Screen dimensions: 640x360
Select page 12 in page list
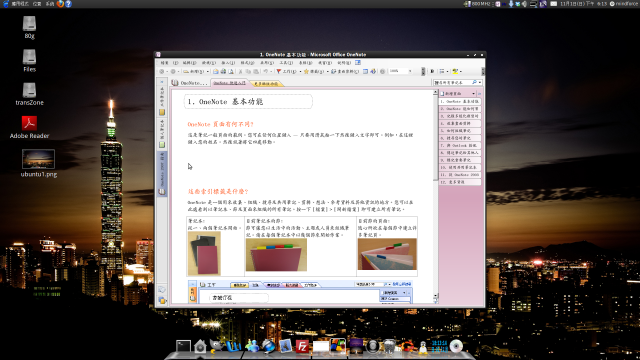460,182
